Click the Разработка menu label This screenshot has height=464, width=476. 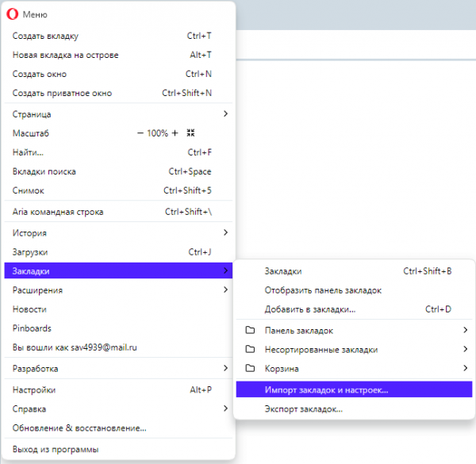pyautogui.click(x=35, y=369)
